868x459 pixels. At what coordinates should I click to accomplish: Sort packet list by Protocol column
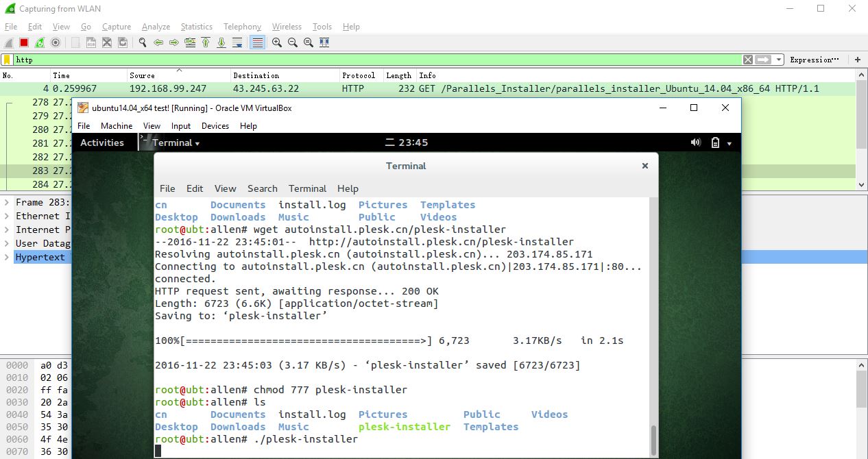pos(361,75)
